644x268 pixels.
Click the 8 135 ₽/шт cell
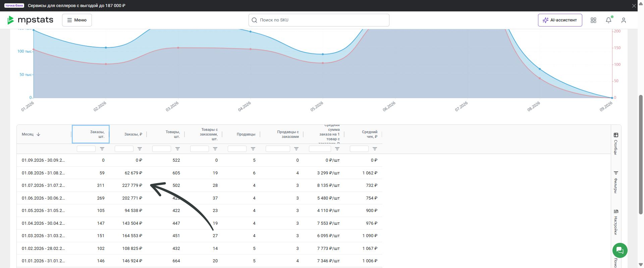328,185
